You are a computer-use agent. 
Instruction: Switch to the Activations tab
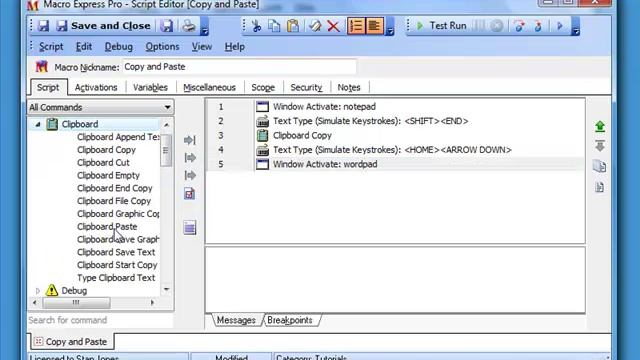point(96,88)
